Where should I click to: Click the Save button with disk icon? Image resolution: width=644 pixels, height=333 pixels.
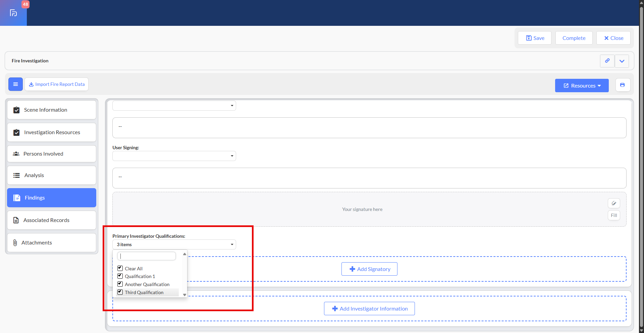click(535, 38)
